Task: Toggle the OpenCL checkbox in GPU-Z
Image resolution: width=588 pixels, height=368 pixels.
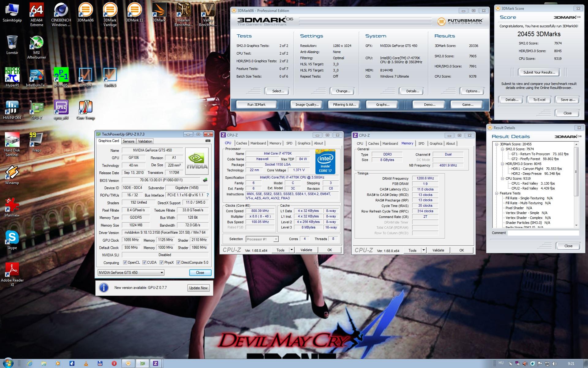Action: point(125,263)
